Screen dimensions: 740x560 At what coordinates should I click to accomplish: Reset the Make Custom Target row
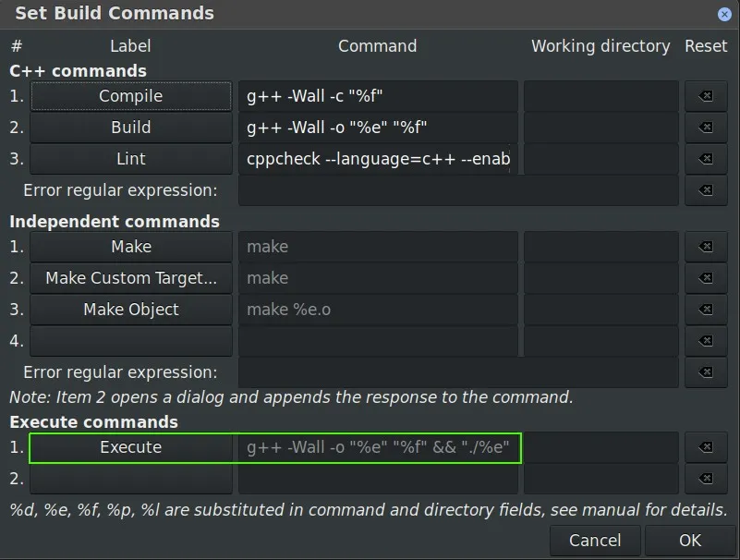coord(706,278)
